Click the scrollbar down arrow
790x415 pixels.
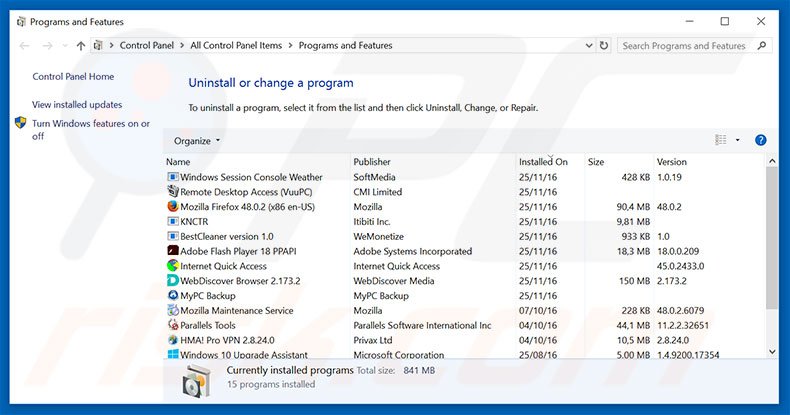pyautogui.click(x=772, y=352)
